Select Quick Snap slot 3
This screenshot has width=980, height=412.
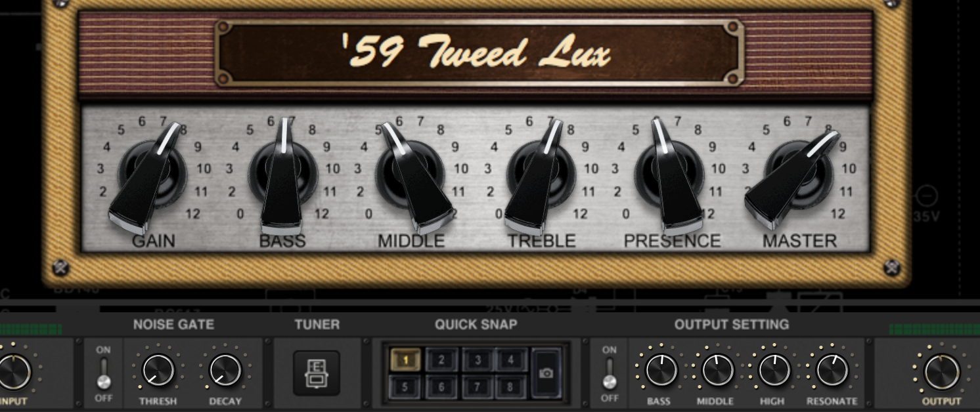coord(478,360)
